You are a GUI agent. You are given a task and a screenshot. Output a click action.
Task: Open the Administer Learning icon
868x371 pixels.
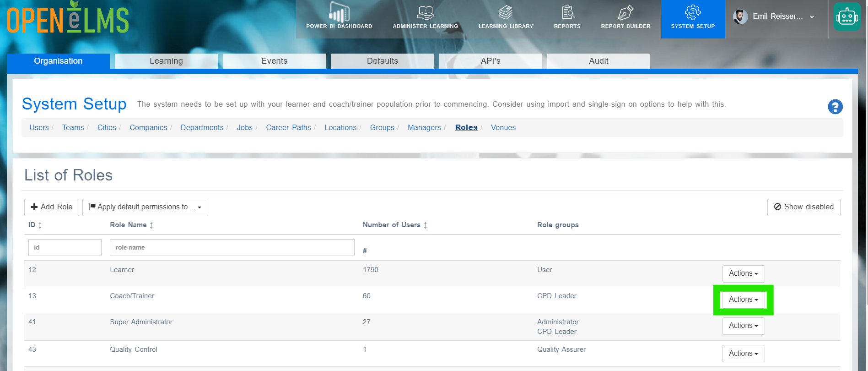426,12
